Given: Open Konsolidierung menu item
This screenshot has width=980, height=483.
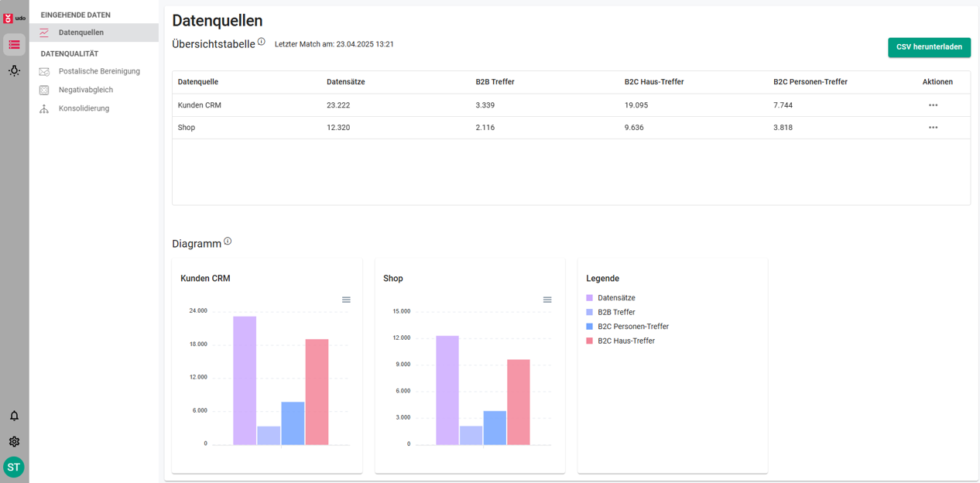Looking at the screenshot, I should click(x=84, y=108).
